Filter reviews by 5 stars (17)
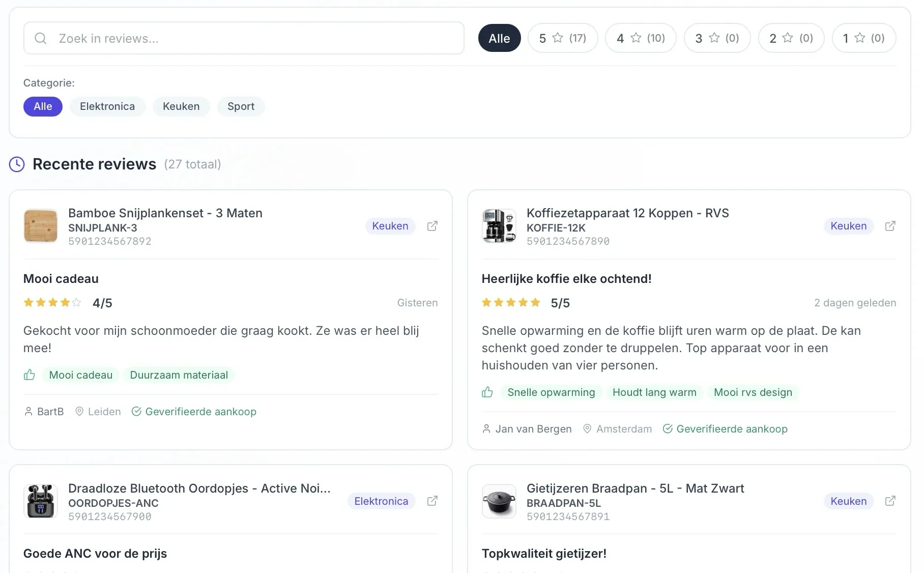Image resolution: width=924 pixels, height=573 pixels. (563, 38)
